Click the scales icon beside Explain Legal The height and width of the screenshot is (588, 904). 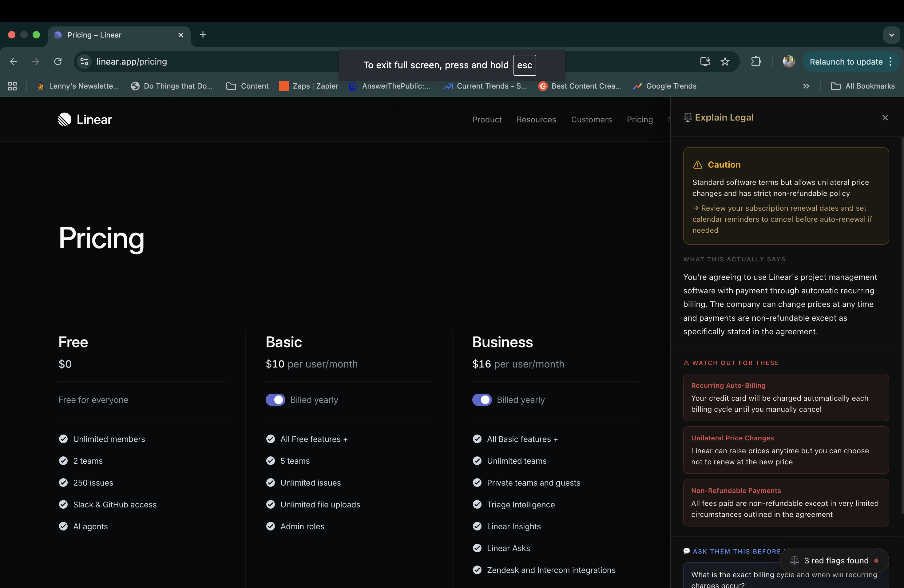pyautogui.click(x=688, y=117)
